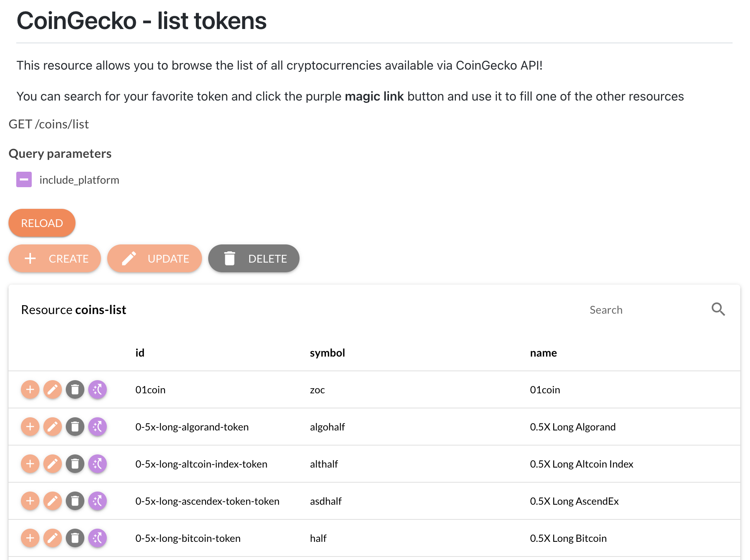Click the trash icon in 01coin row
Viewport: 750px width, 560px height.
pyautogui.click(x=75, y=389)
